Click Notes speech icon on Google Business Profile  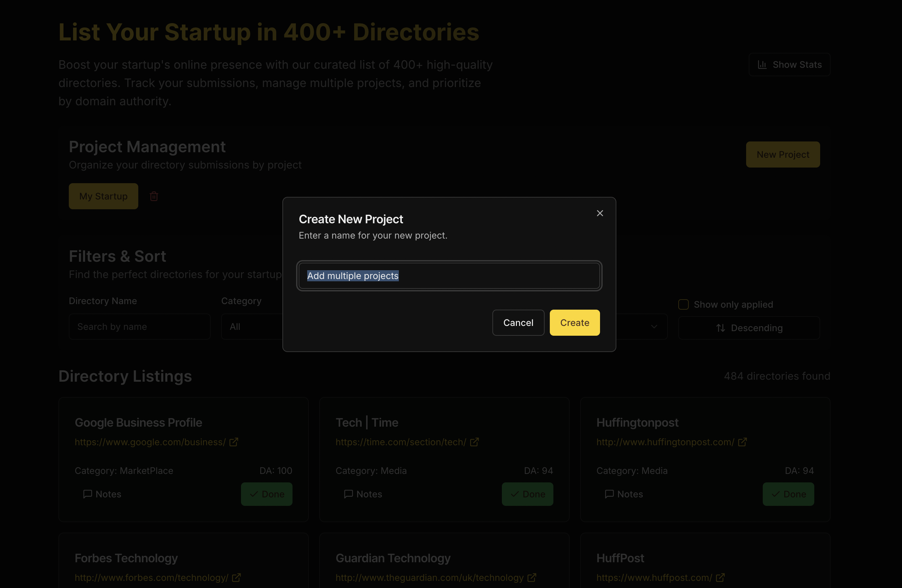(x=87, y=494)
